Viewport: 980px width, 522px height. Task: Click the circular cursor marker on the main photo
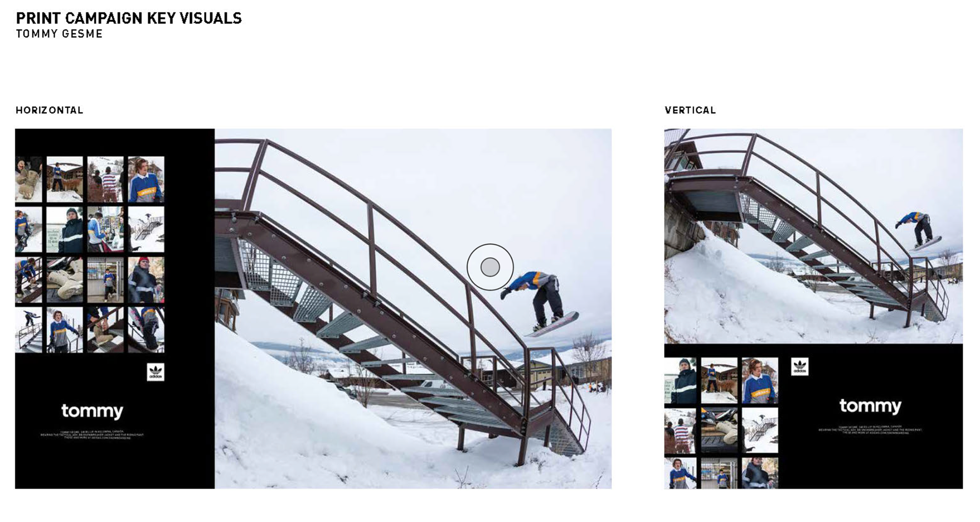coord(490,267)
